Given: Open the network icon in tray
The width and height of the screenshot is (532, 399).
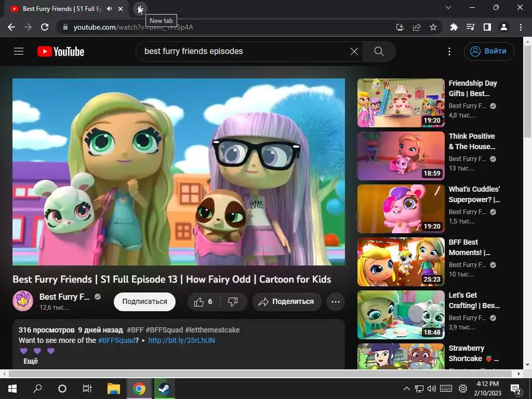Looking at the screenshot, I should [419, 389].
